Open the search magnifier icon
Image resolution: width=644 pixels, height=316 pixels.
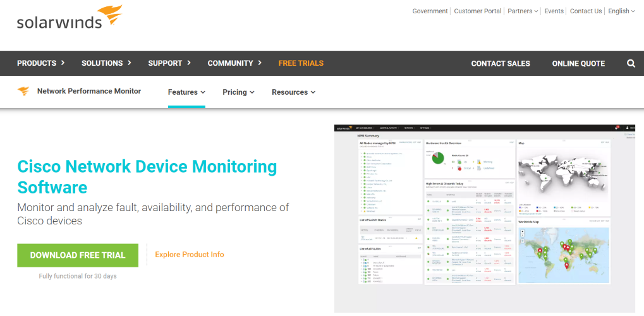[x=631, y=63]
